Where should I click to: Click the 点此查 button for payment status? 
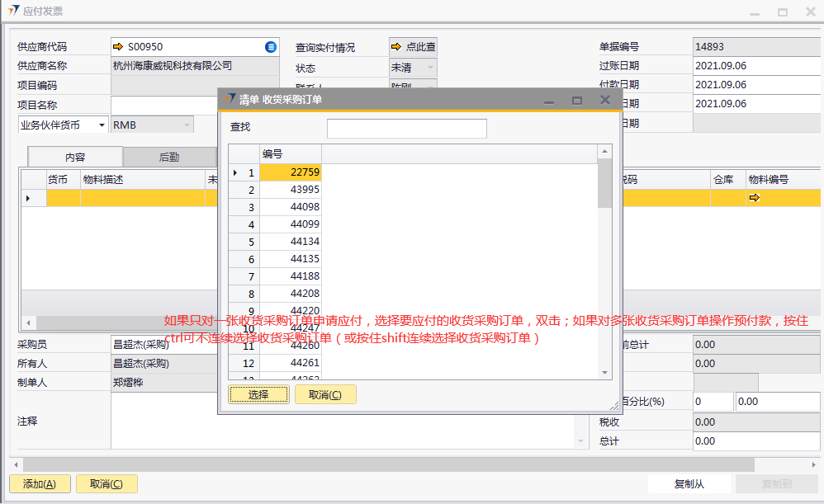click(x=413, y=47)
